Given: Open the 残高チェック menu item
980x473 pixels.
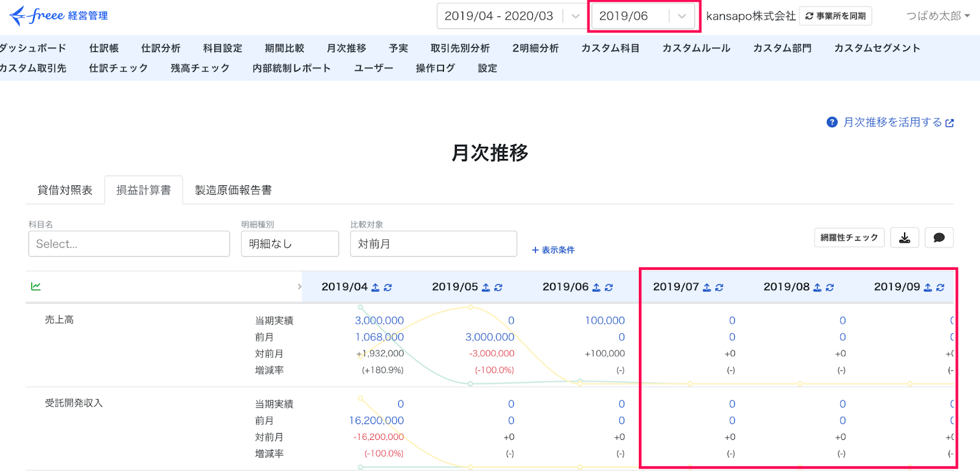Looking at the screenshot, I should coord(200,68).
